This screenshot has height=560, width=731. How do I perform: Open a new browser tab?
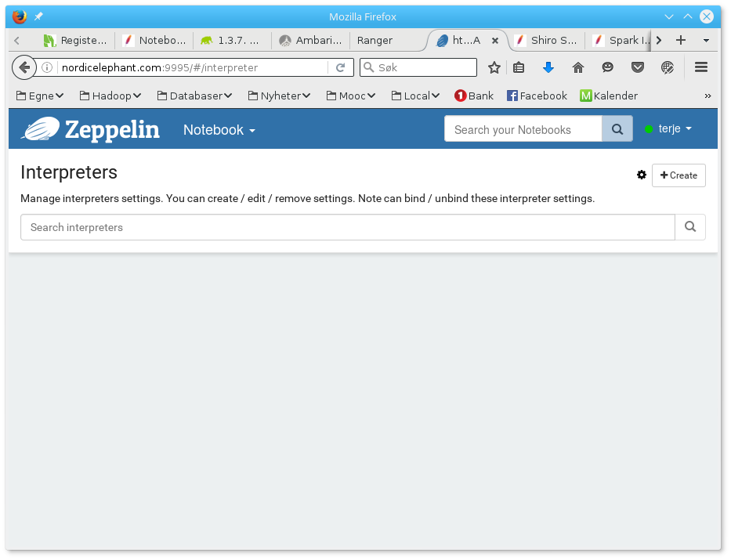pyautogui.click(x=681, y=41)
